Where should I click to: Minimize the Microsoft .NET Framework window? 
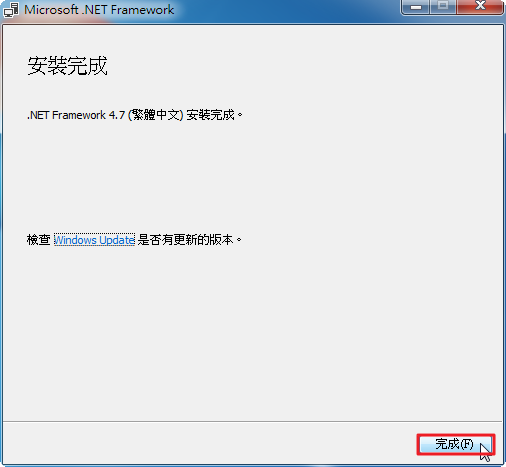tap(415, 7)
